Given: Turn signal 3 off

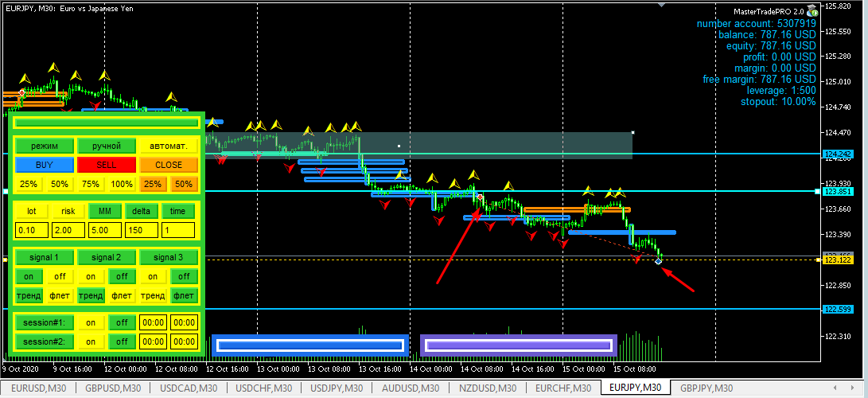Looking at the screenshot, I should click(184, 276).
